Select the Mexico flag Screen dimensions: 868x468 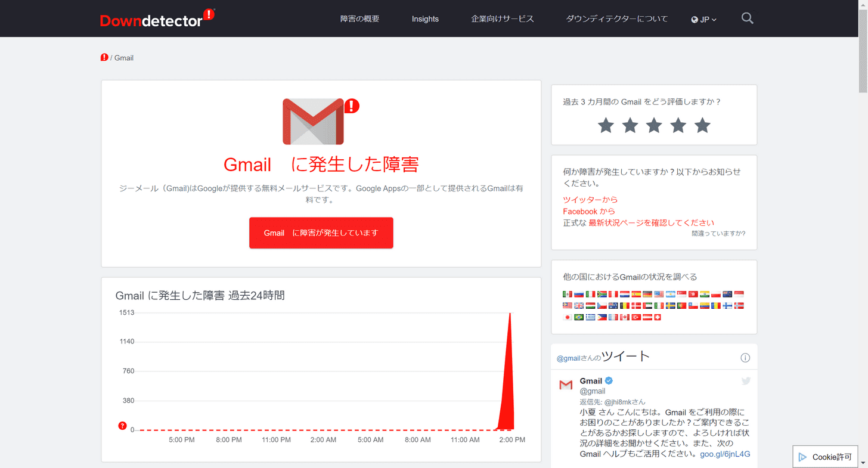coord(568,294)
